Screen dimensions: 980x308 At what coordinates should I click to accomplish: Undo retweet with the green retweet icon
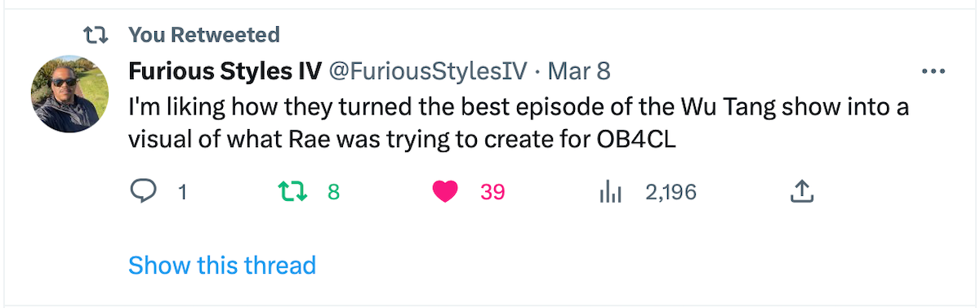tap(292, 192)
